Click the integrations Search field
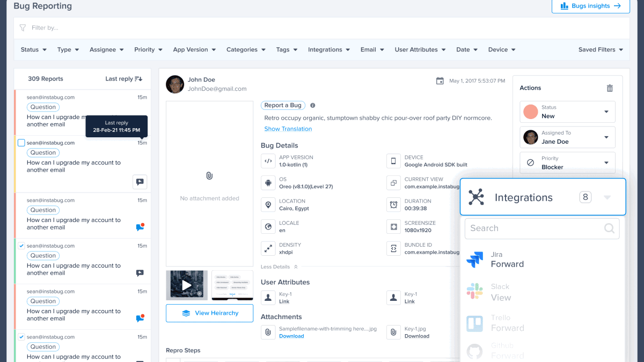This screenshot has height=362, width=644. (x=537, y=228)
